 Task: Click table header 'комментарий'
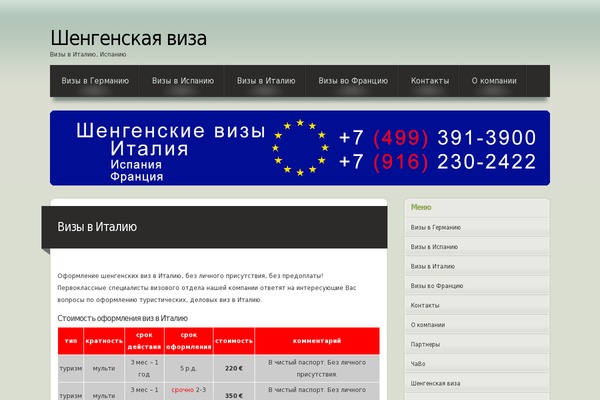(317, 341)
